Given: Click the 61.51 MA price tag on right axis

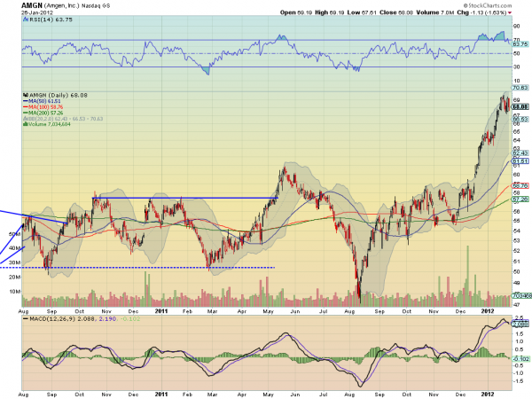Looking at the screenshot, I should (x=520, y=161).
